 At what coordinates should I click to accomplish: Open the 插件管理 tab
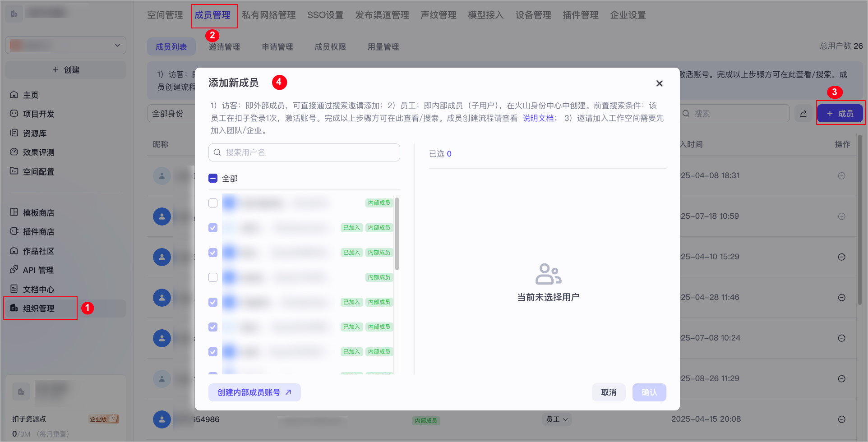coord(581,15)
